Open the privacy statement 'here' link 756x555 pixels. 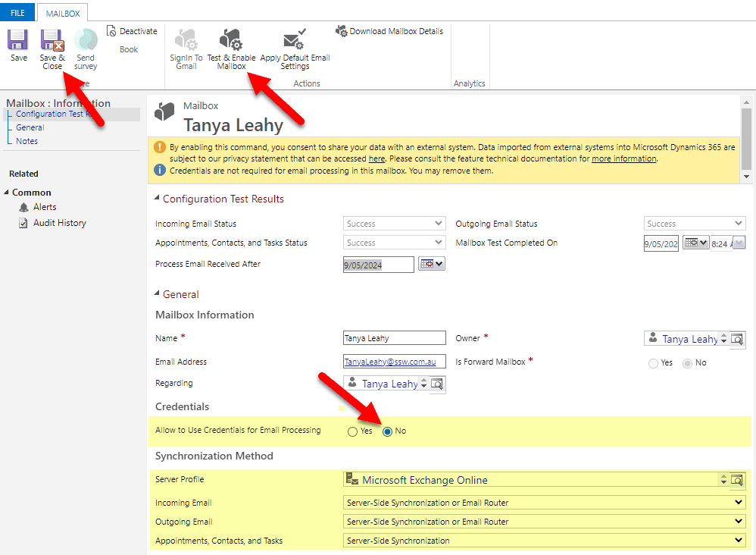pyautogui.click(x=376, y=159)
